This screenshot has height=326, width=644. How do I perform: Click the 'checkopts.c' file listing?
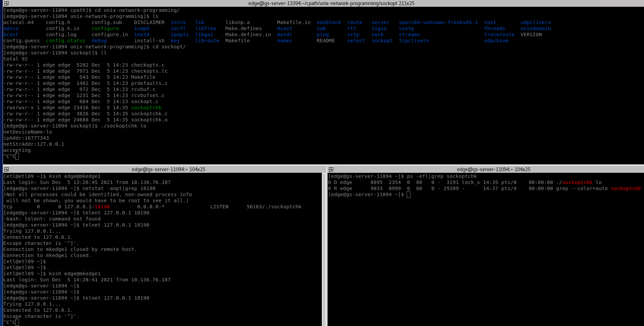148,65
